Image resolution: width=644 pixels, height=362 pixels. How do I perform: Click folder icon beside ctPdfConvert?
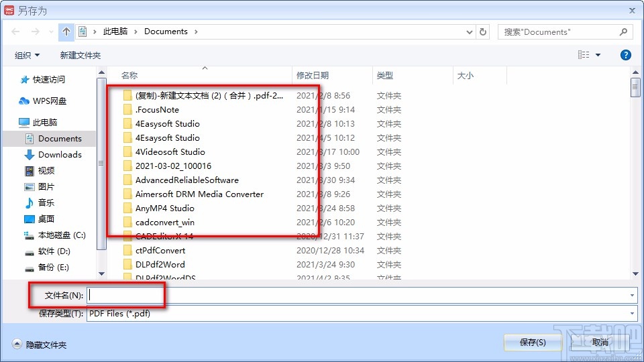pyautogui.click(x=127, y=250)
